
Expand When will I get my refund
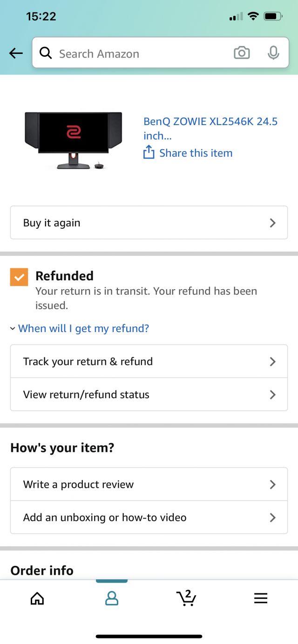[x=83, y=328]
